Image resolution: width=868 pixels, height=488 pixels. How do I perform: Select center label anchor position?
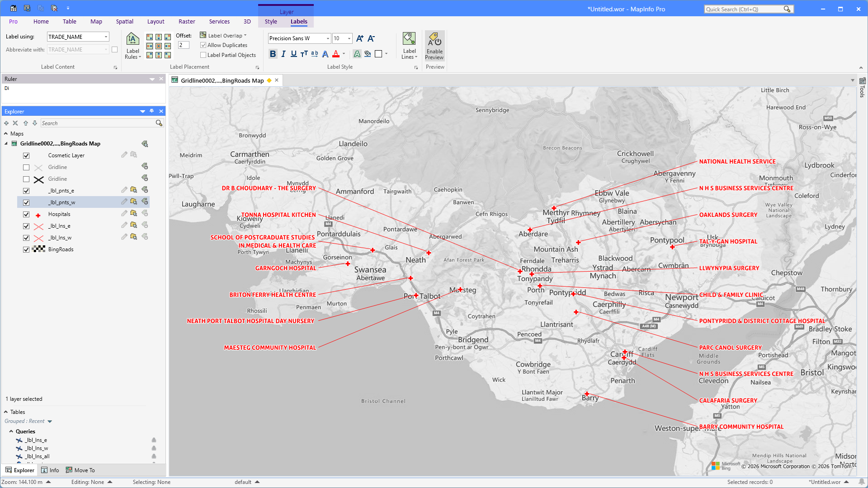coord(159,46)
